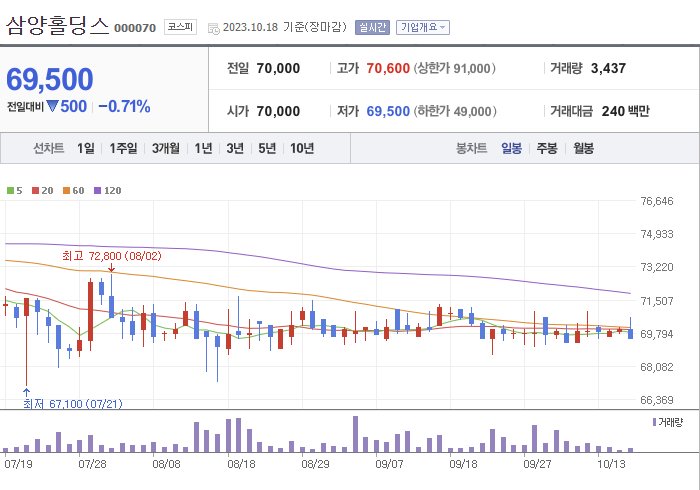The width and height of the screenshot is (700, 490).
Task: Click the 실시간 badge button
Action: pyautogui.click(x=372, y=28)
